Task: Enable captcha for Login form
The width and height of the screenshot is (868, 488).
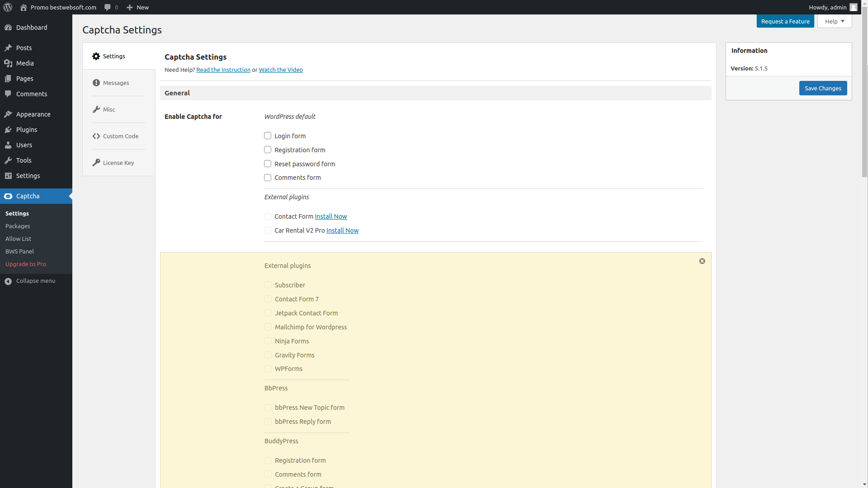Action: (268, 136)
